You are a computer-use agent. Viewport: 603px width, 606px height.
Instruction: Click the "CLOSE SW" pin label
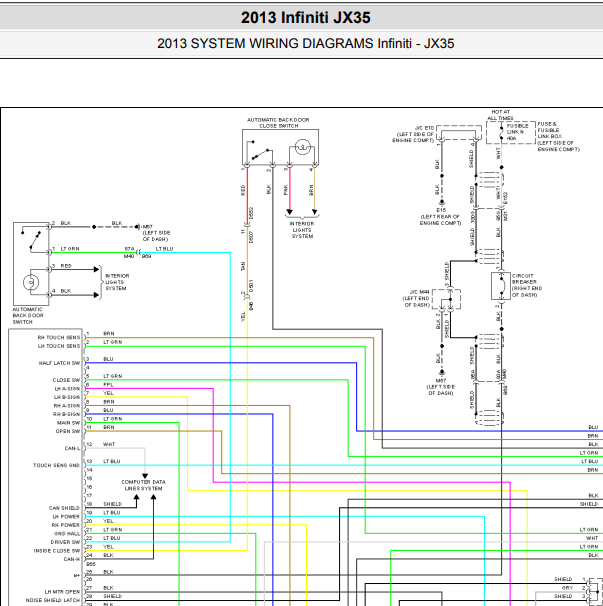click(66, 380)
